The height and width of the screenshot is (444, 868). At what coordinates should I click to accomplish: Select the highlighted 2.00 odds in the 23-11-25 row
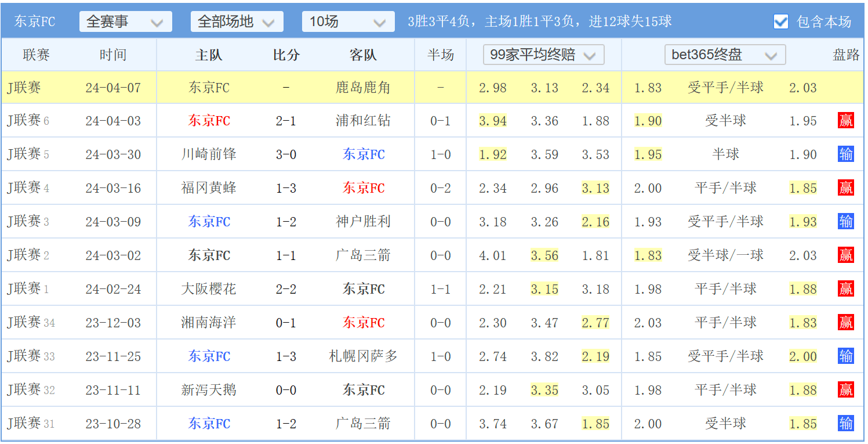(x=802, y=356)
